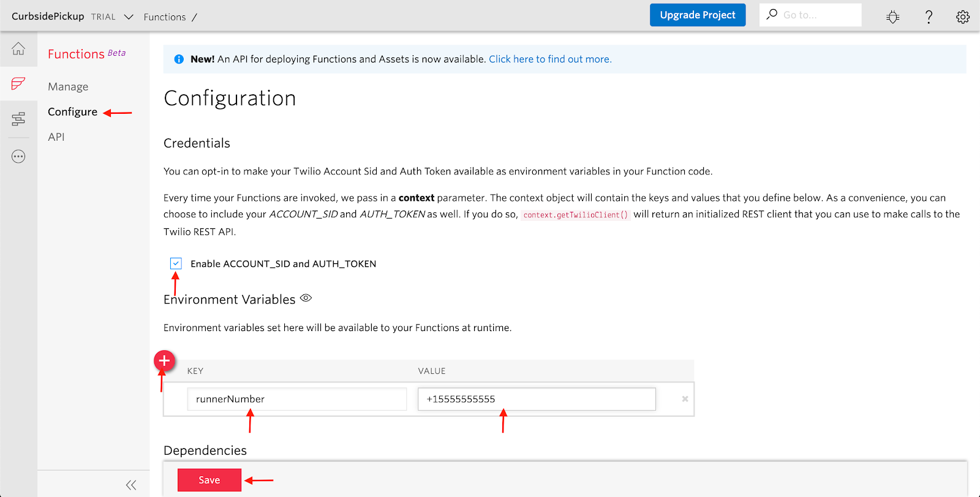Open the debugger bug icon

coord(892,17)
